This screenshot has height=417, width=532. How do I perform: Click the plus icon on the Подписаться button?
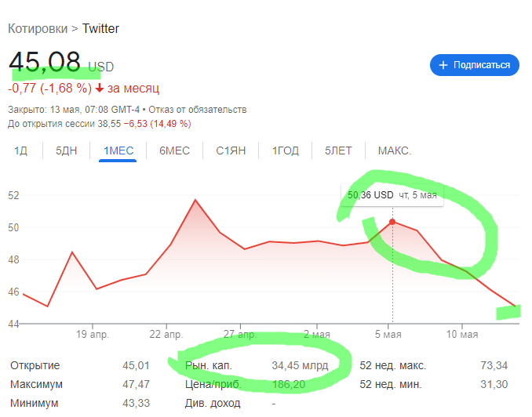[443, 65]
